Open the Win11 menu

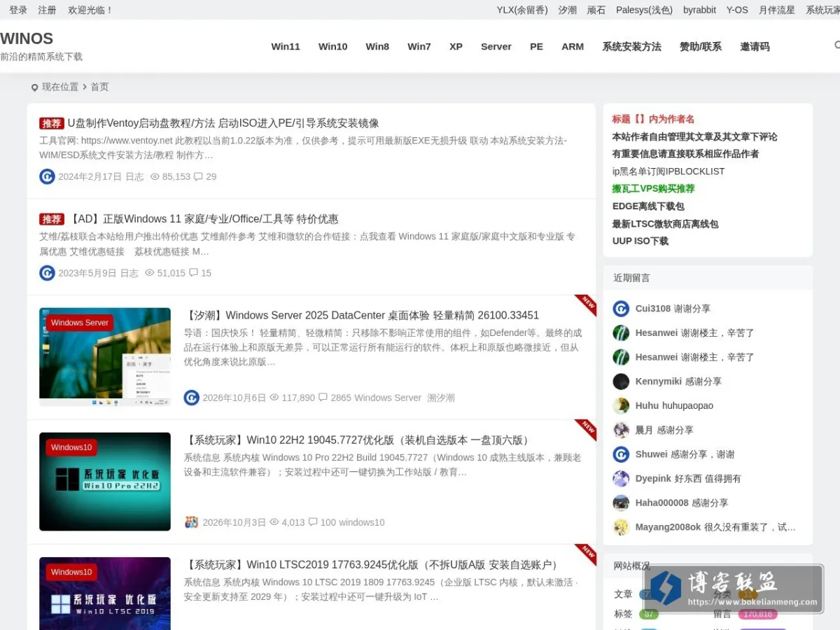(x=286, y=46)
